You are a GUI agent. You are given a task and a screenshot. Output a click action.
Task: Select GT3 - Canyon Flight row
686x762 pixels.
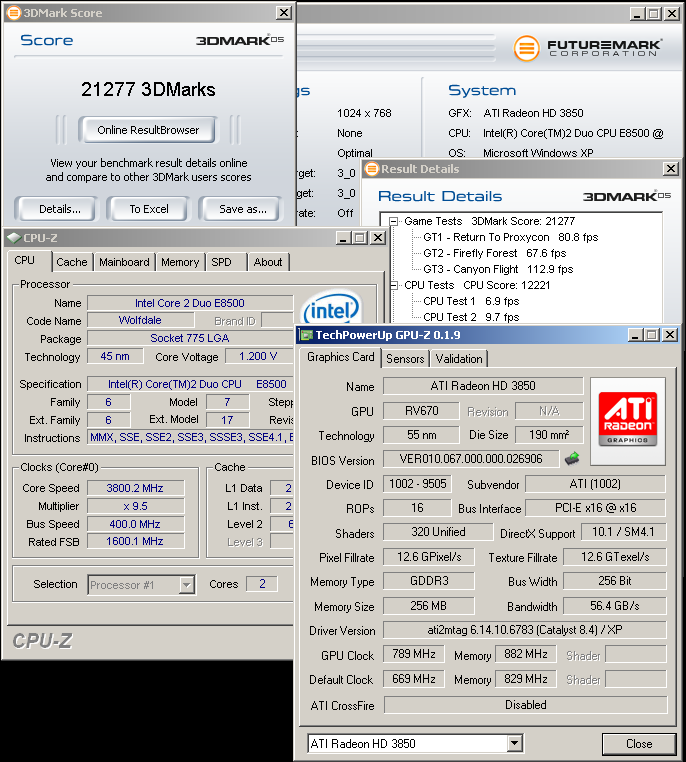pyautogui.click(x=498, y=269)
